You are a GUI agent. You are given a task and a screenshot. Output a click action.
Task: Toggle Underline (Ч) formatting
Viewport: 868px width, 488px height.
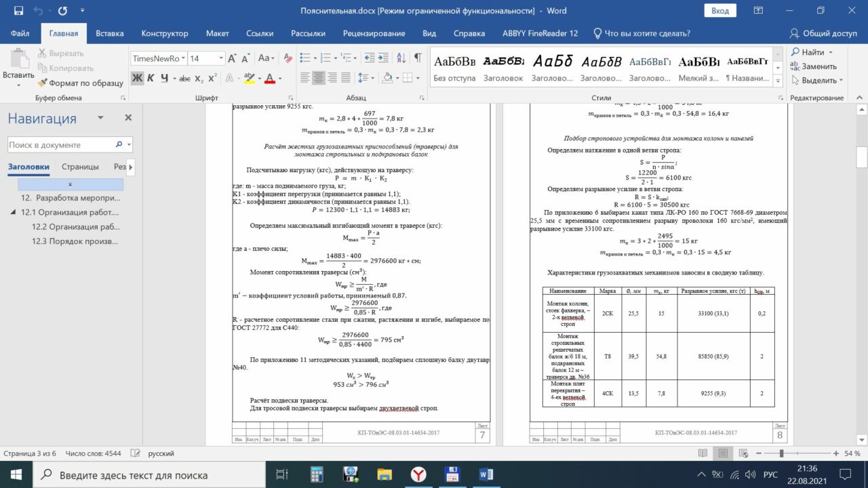coord(165,78)
